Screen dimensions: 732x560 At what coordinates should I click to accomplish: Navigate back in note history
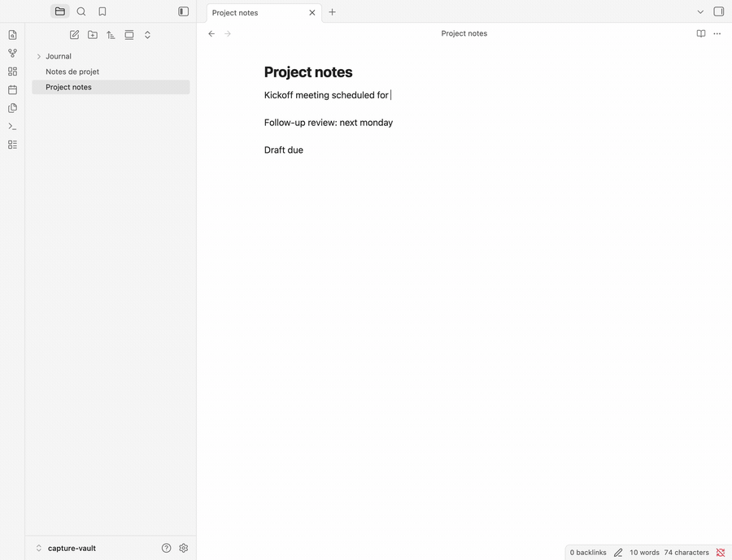coord(211,33)
